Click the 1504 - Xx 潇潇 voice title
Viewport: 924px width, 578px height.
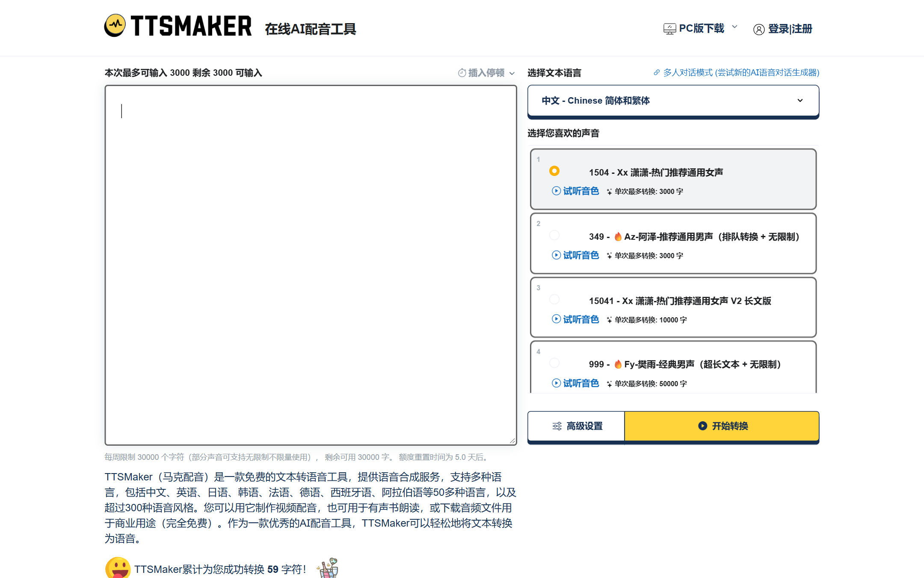[x=656, y=173]
